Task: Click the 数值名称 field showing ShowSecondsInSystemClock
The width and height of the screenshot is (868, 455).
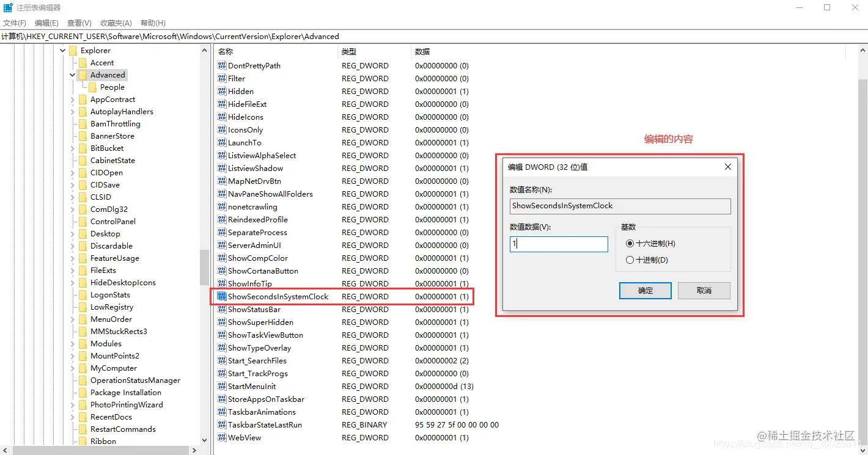Action: pos(620,206)
